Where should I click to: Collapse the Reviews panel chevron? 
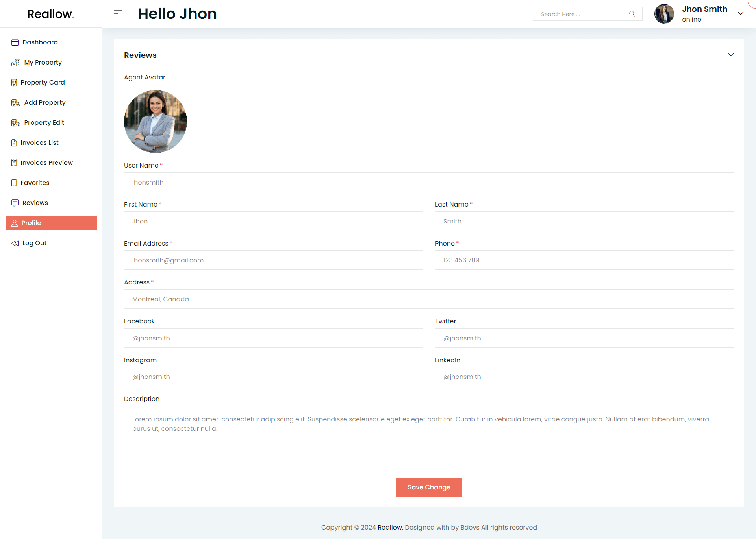731,55
